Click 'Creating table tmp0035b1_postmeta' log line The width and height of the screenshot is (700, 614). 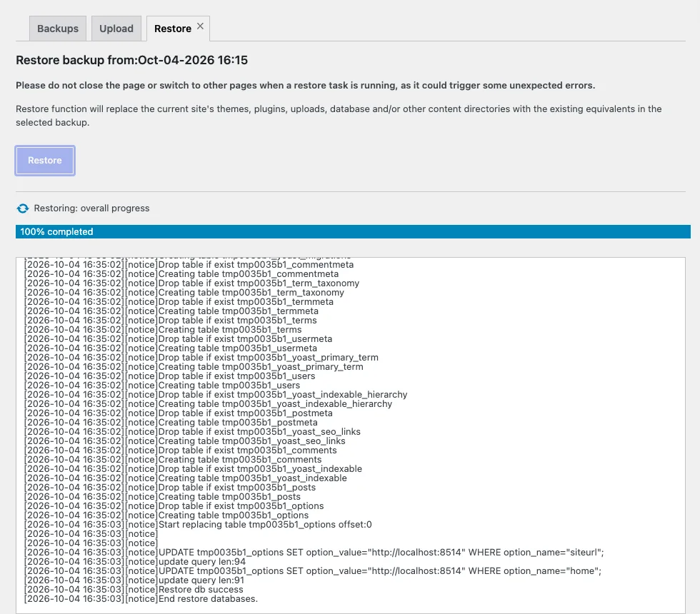tap(171, 423)
